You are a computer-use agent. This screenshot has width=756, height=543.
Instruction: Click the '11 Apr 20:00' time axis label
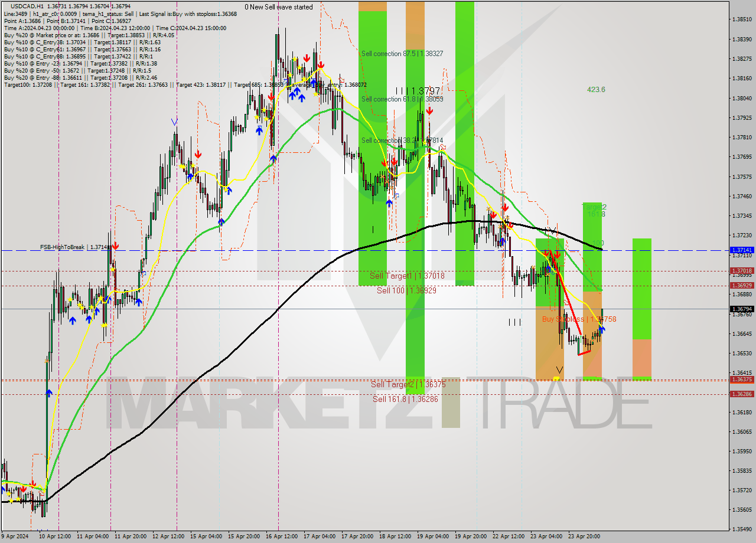point(131,537)
